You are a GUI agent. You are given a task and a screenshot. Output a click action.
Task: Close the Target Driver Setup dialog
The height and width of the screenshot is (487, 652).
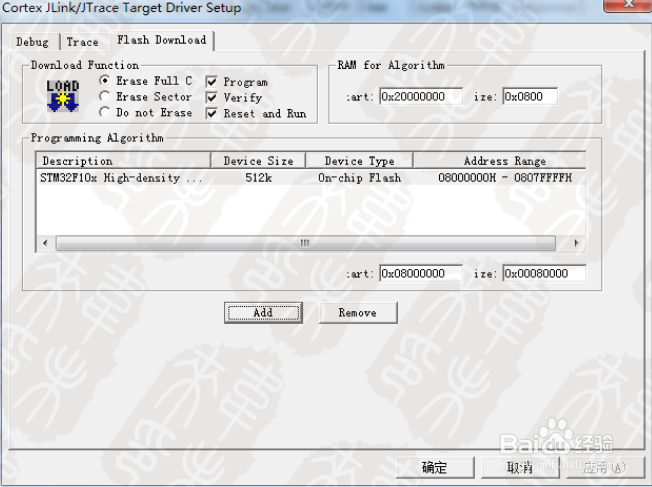[627, 5]
